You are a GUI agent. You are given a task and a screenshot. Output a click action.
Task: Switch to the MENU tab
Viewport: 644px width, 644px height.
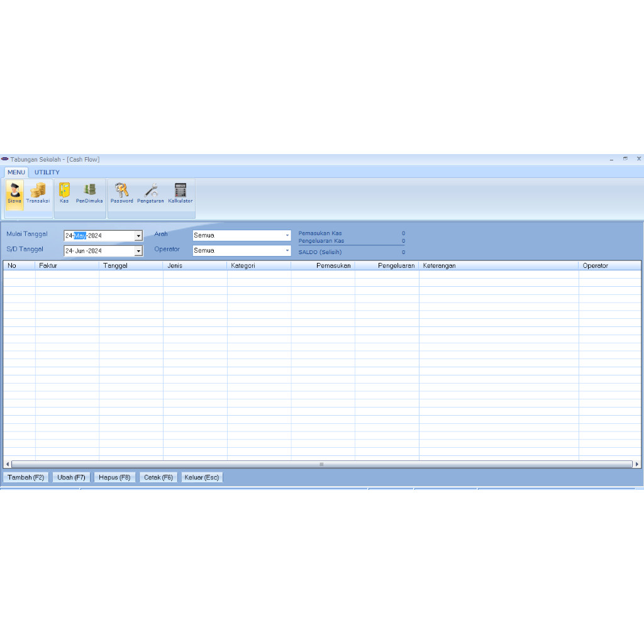point(16,172)
